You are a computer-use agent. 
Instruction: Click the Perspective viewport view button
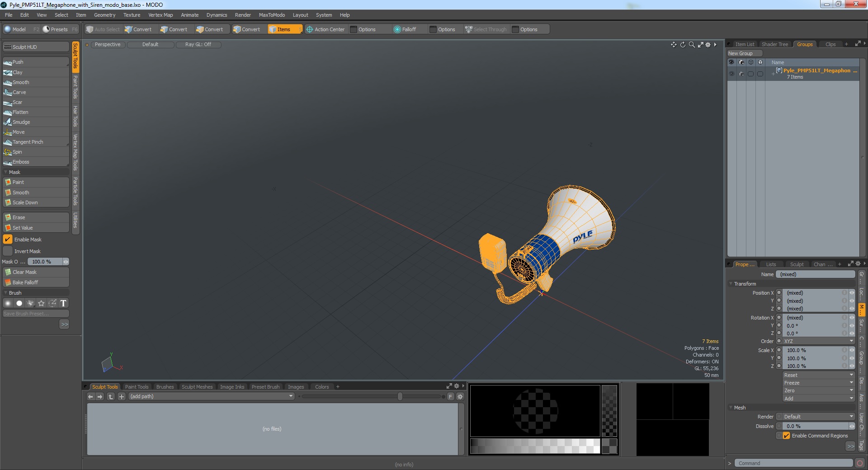point(108,44)
